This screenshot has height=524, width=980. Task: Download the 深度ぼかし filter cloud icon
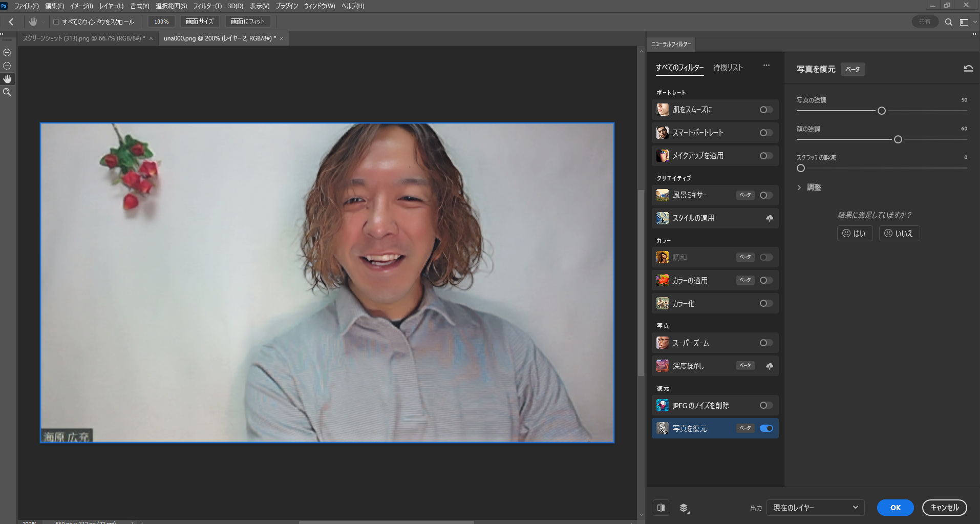(769, 366)
